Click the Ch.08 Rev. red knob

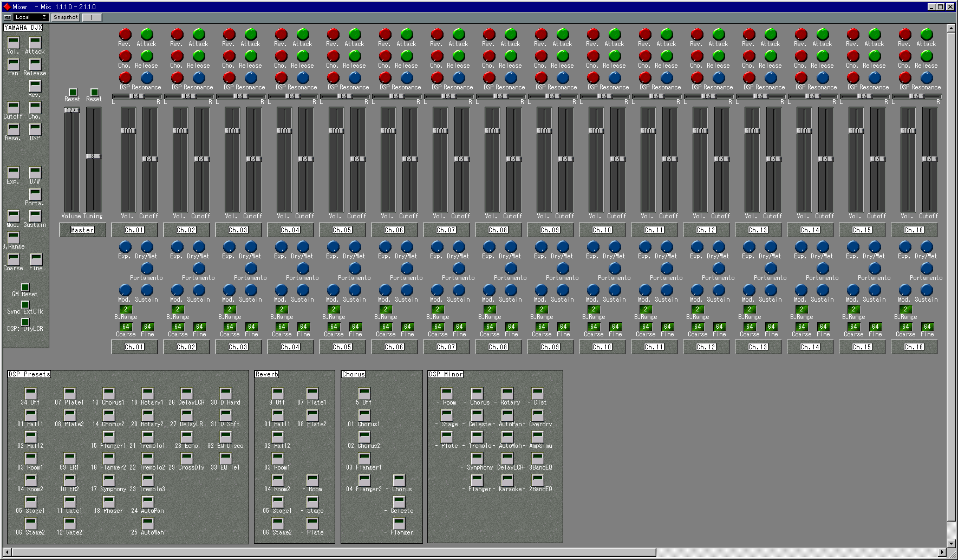489,35
